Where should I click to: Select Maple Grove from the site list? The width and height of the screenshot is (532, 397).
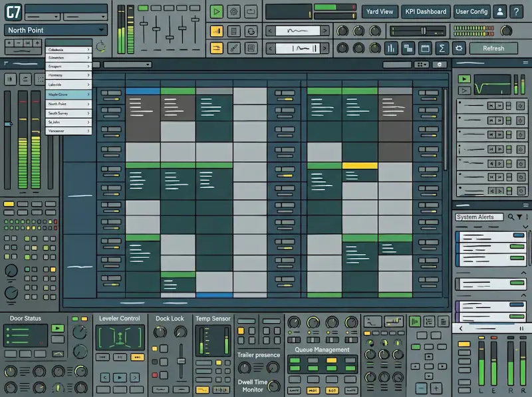click(x=69, y=94)
